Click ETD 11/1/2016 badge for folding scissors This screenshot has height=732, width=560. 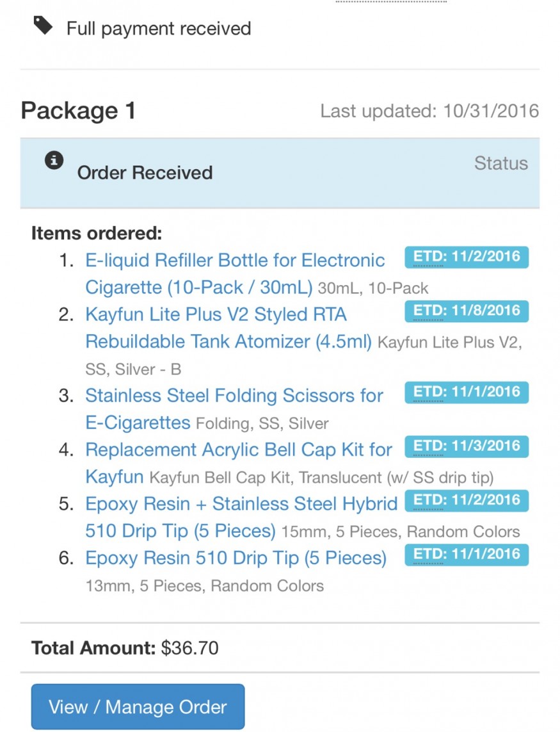[x=467, y=392]
